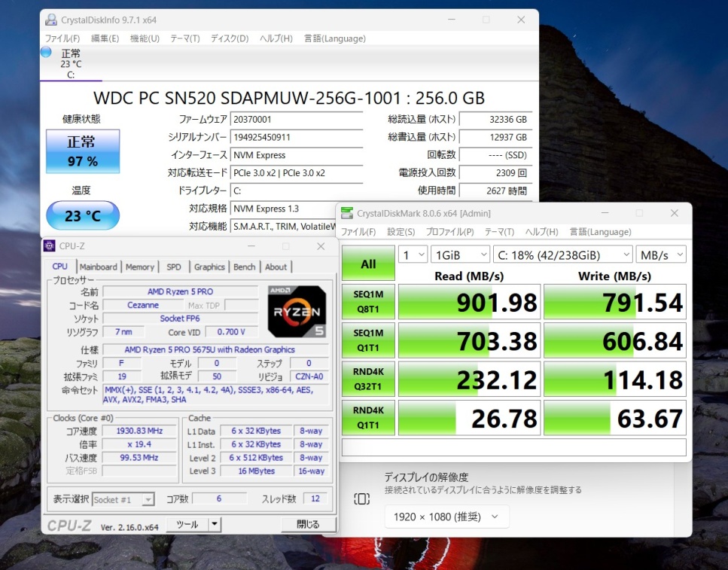Switch to the Bench tab in CPU-Z
Viewport: 728px width, 570px height.
click(245, 267)
